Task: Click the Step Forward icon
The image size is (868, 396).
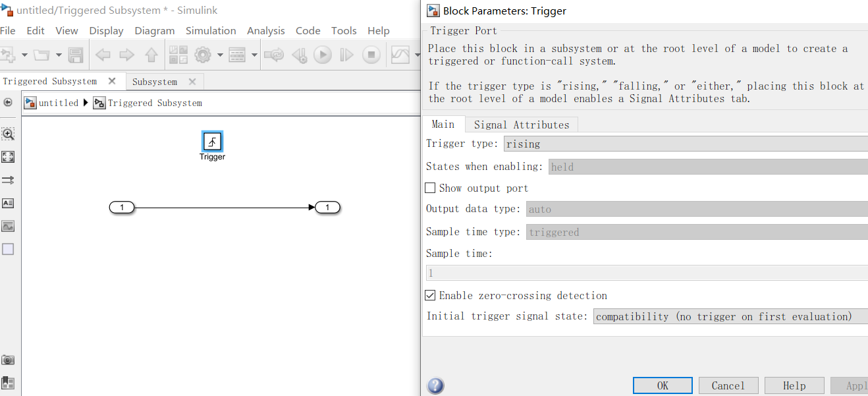Action: (346, 55)
